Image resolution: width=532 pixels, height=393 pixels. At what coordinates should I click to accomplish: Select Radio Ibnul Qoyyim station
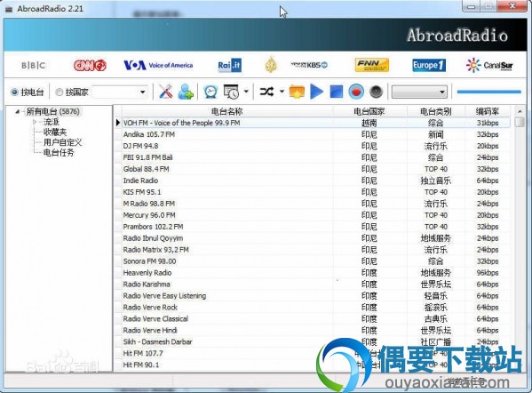tap(315, 238)
